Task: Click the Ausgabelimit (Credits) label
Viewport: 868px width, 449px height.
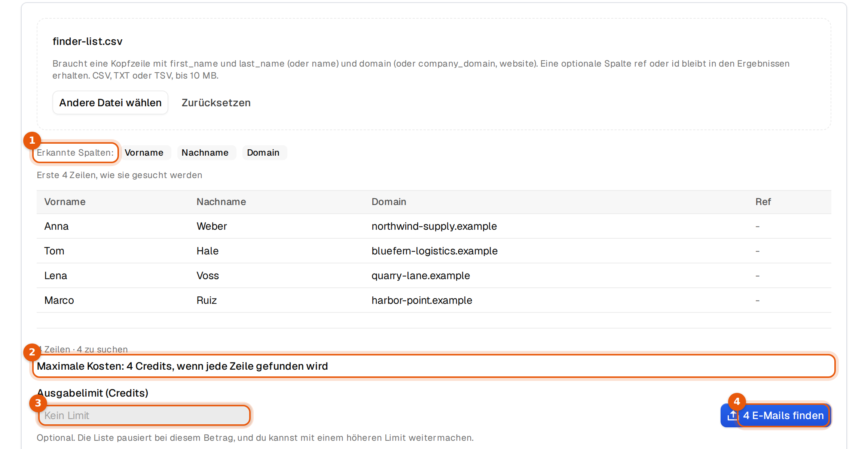Action: (x=92, y=393)
